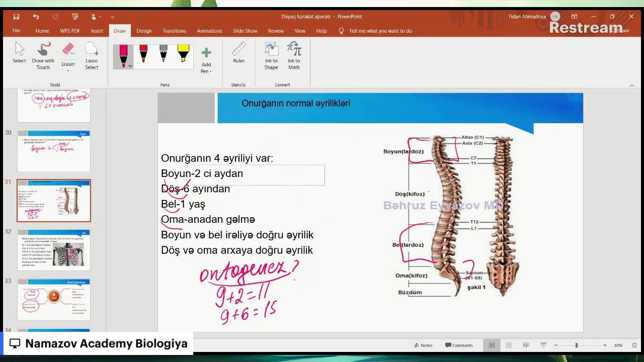Select the gray pencil

(x=163, y=54)
